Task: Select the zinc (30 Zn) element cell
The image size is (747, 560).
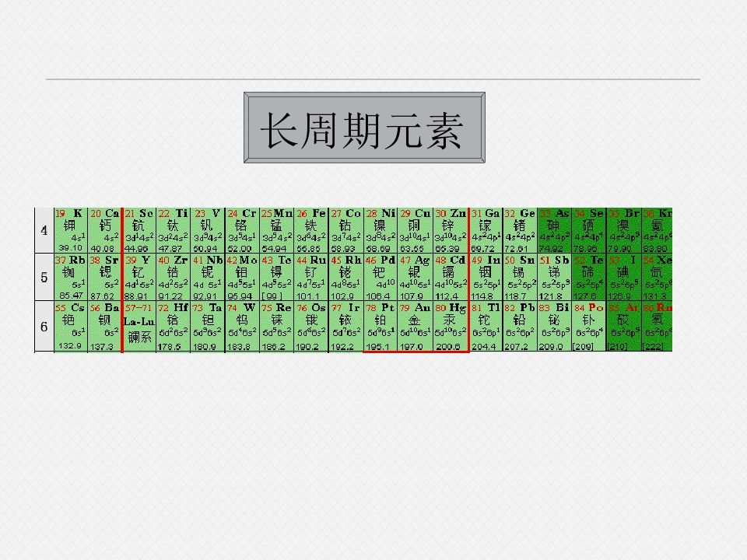Action: coord(451,230)
